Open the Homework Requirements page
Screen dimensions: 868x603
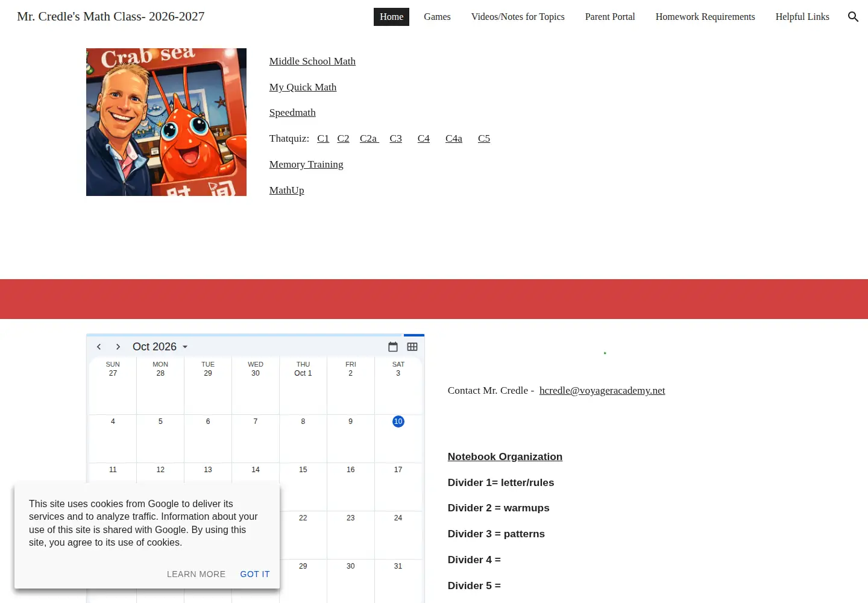coord(705,17)
